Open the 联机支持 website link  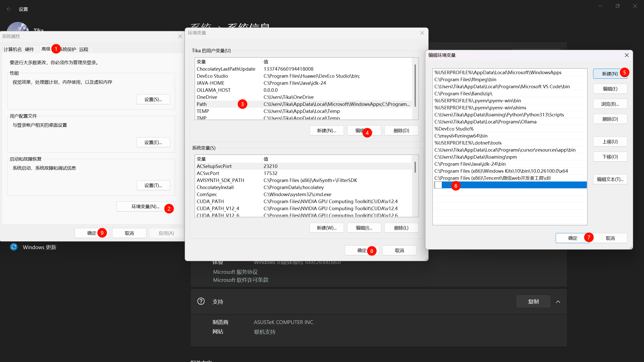click(265, 332)
